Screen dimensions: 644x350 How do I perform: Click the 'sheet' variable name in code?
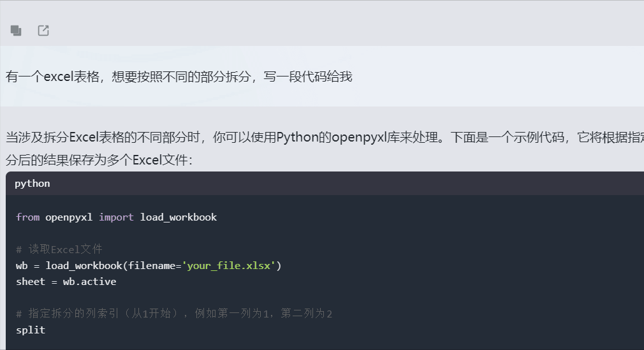(31, 282)
